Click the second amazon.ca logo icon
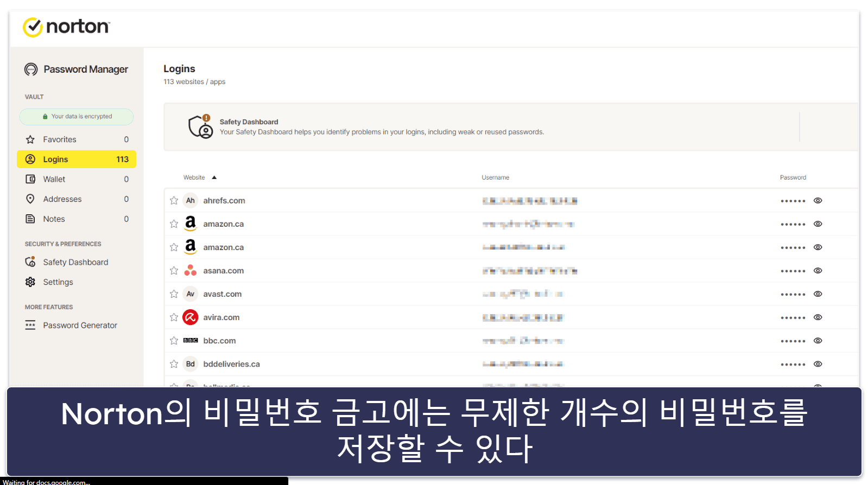 pyautogui.click(x=190, y=247)
